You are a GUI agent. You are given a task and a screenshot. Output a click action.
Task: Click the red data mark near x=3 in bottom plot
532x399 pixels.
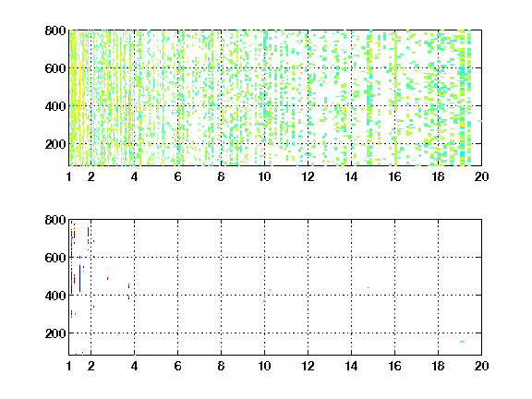point(107,279)
